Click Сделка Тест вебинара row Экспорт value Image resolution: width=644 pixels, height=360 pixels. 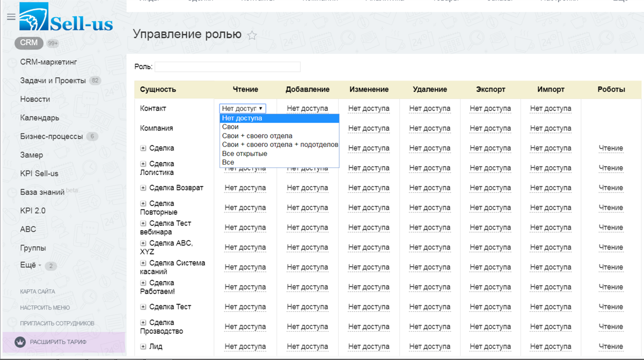click(x=490, y=227)
